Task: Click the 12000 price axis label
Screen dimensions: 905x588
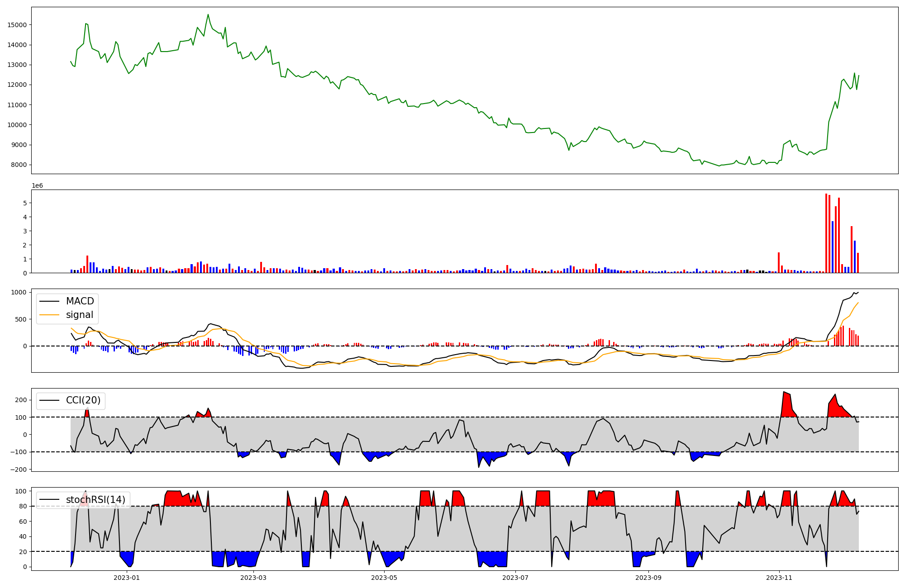Action: (17, 85)
